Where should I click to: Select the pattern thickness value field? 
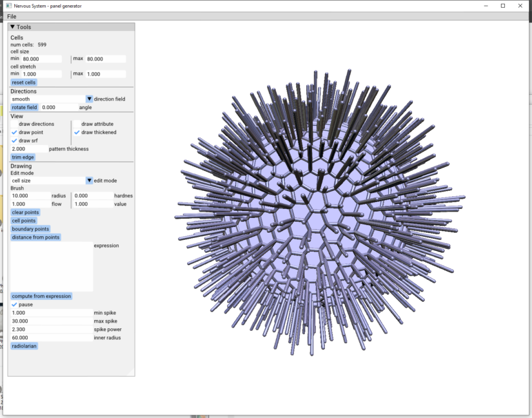coord(28,149)
